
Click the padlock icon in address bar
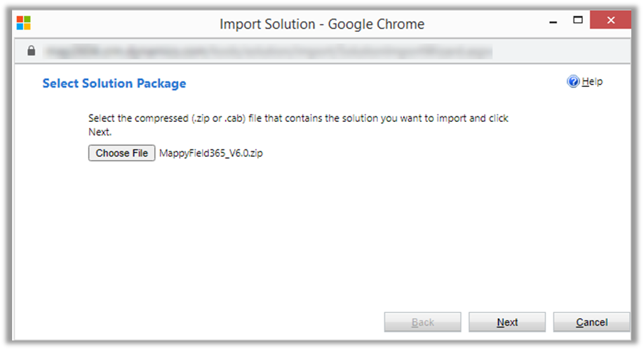point(31,51)
